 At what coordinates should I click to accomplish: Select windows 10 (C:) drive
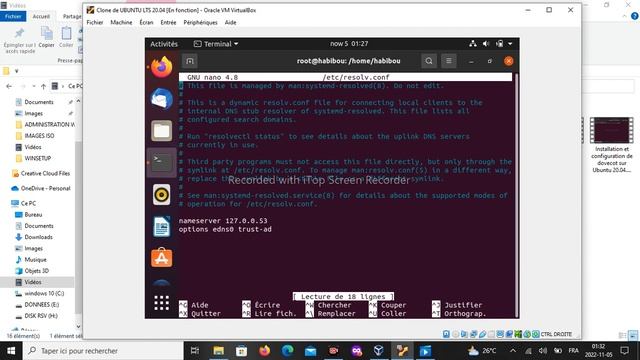(x=44, y=293)
